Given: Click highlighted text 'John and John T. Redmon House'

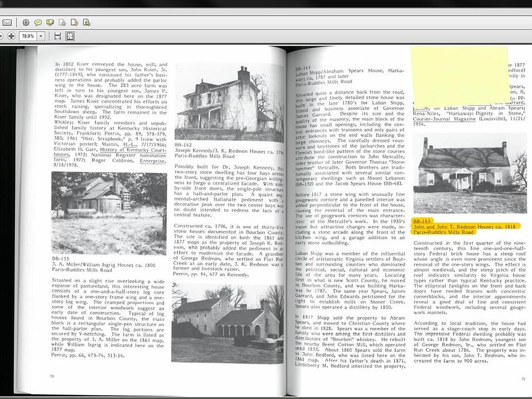Looking at the screenshot, I should 452,227.
